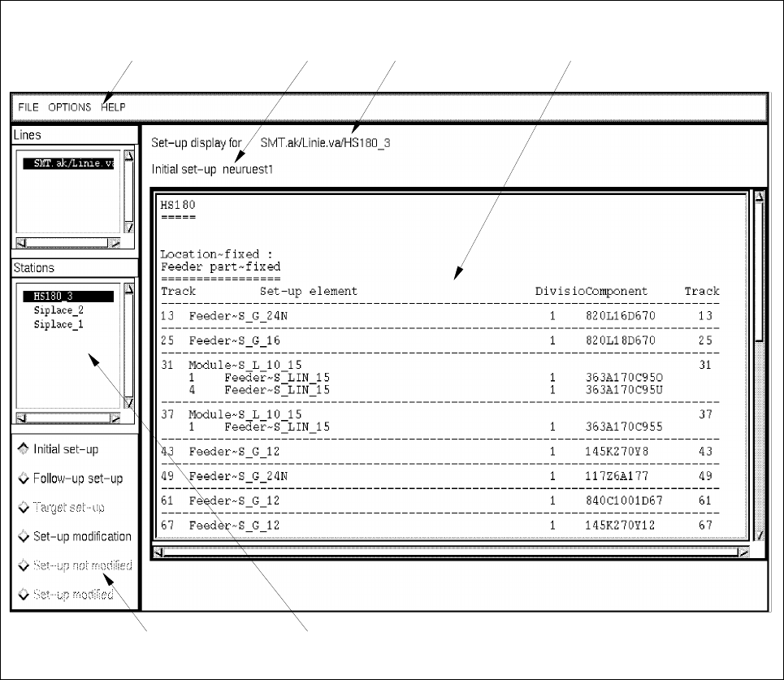Click component 145K270V8
The height and width of the screenshot is (680, 784).
[x=617, y=452]
